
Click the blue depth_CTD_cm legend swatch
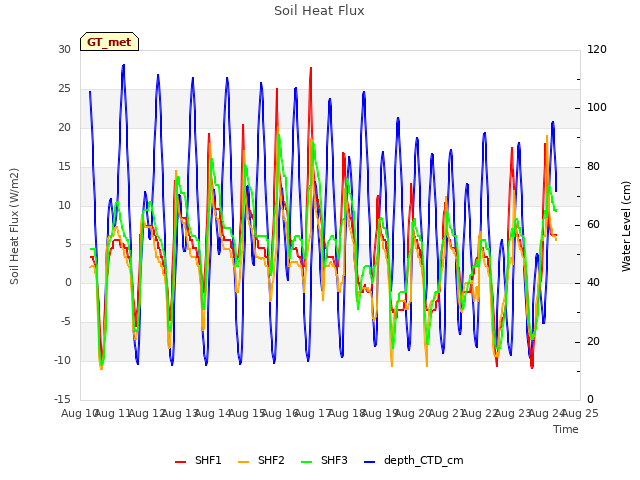tap(369, 462)
